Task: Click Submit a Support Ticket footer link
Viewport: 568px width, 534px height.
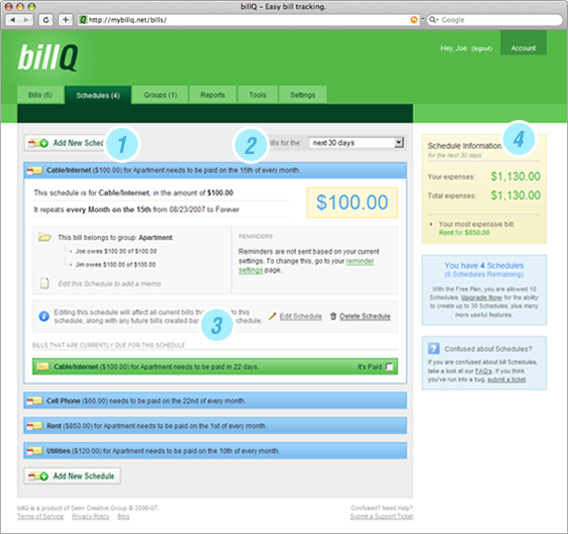Action: [381, 516]
